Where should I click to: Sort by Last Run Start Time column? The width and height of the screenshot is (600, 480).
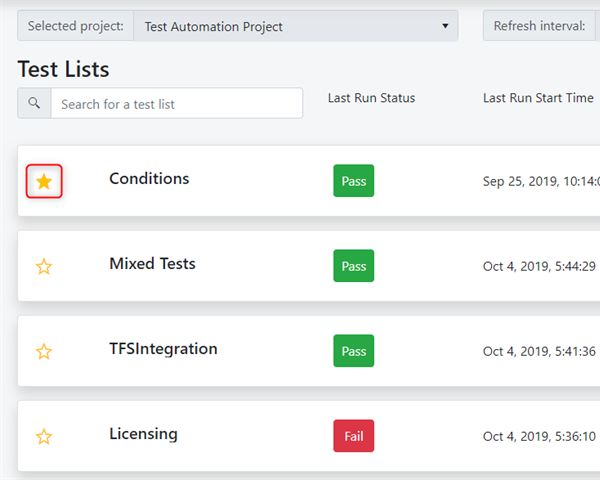click(x=538, y=98)
